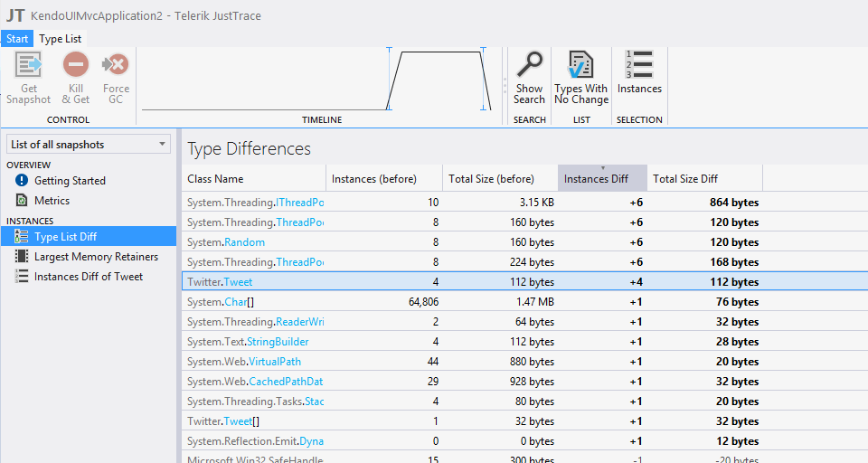868x463 pixels.
Task: Open the Random type link
Action: tap(245, 242)
